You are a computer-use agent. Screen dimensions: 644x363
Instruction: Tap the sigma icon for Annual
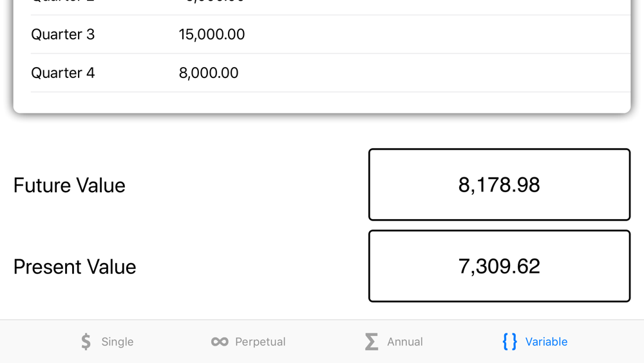tap(372, 342)
